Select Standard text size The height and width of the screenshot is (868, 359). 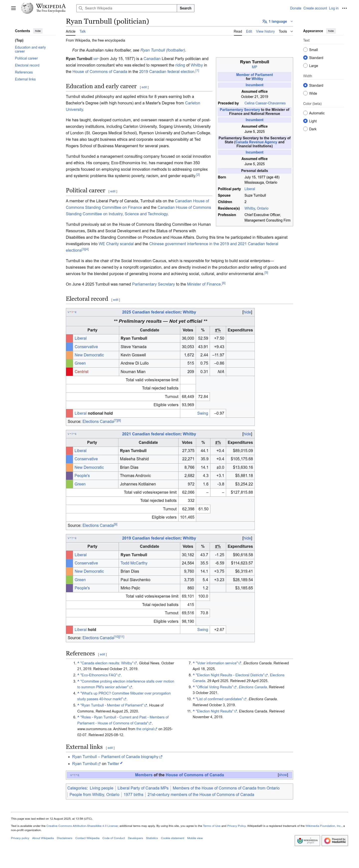[305, 58]
